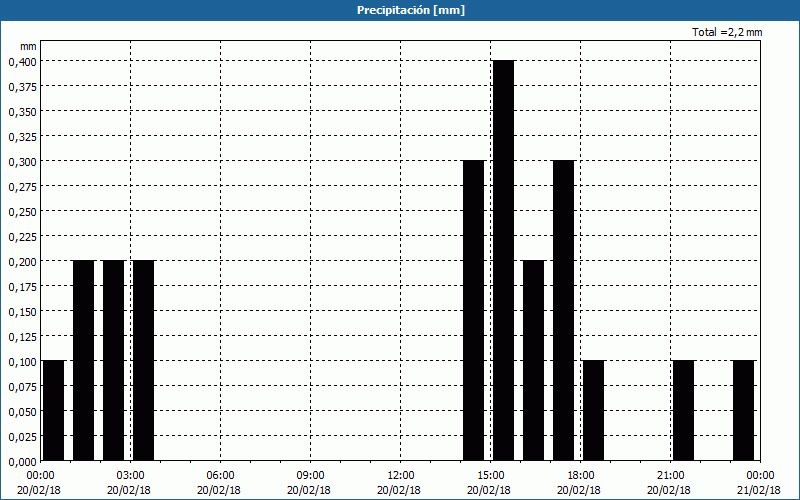800x500 pixels.
Task: Select the 0,375 y-axis value
Action: tap(22, 87)
